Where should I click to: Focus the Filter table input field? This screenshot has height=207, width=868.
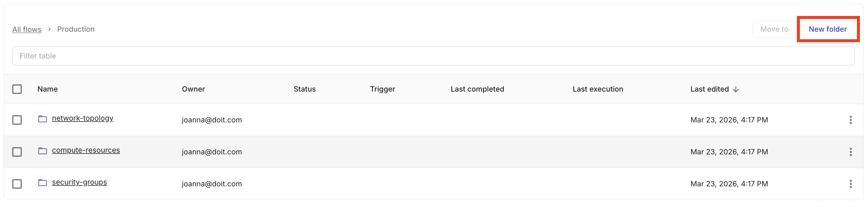point(433,56)
